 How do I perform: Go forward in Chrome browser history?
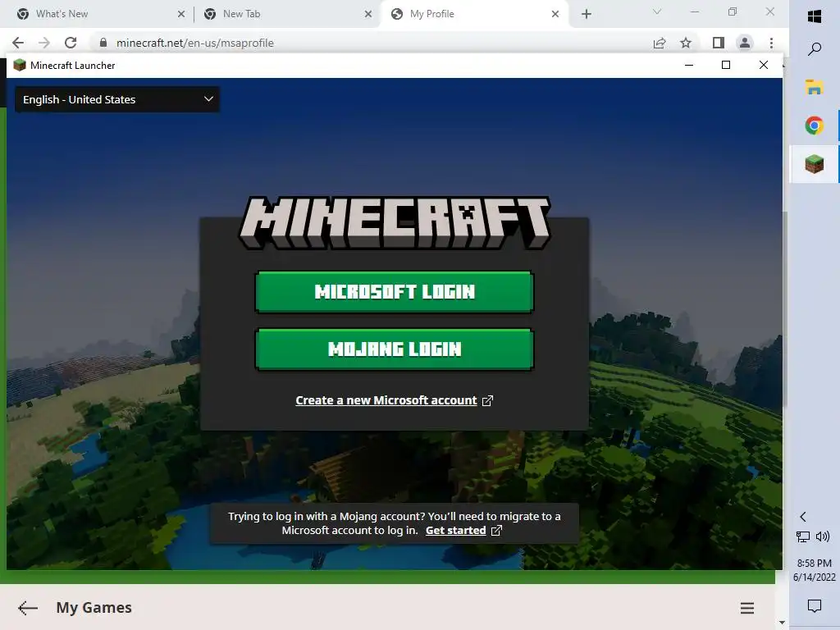click(44, 43)
